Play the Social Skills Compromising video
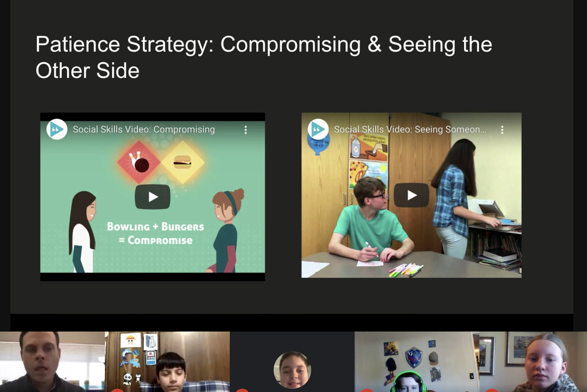Viewport: 587px width, 392px height. pos(152,197)
